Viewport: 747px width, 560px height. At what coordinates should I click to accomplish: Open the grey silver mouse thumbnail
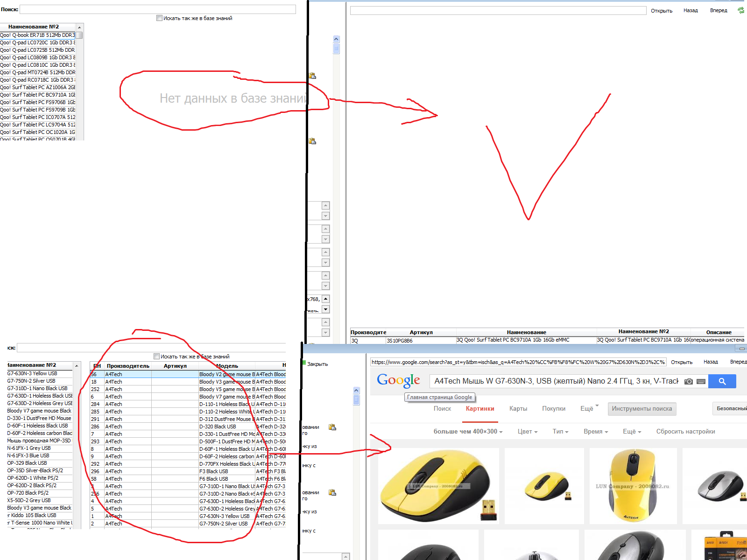pos(715,485)
